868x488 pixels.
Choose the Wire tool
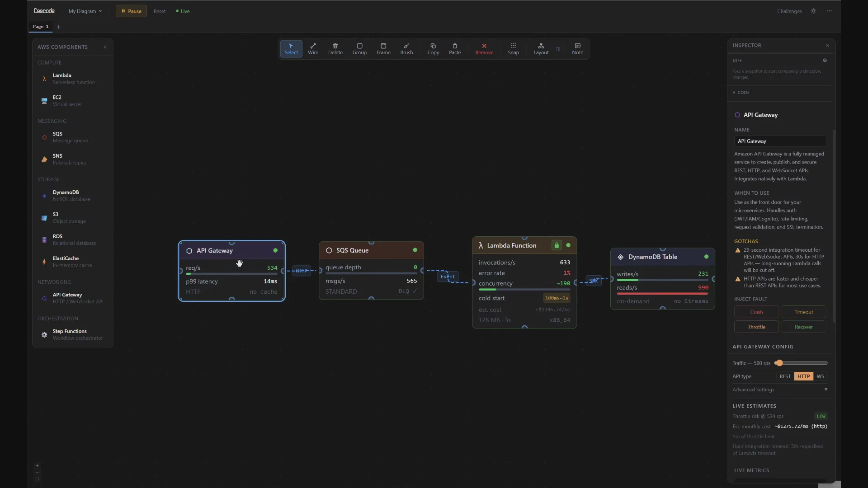pos(313,49)
